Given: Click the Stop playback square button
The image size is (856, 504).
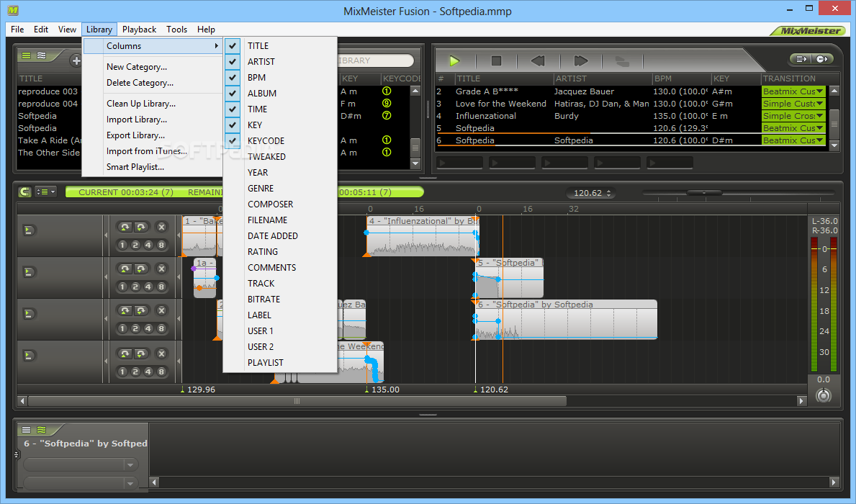Looking at the screenshot, I should click(496, 60).
